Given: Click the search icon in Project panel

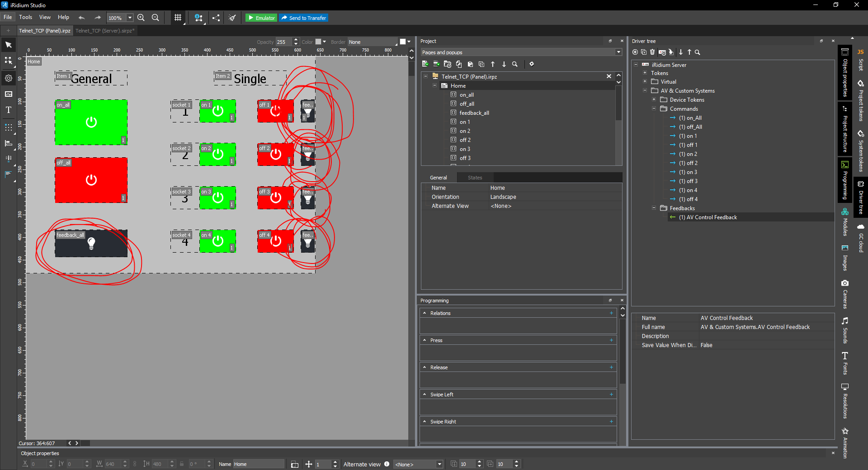Looking at the screenshot, I should pyautogui.click(x=514, y=64).
